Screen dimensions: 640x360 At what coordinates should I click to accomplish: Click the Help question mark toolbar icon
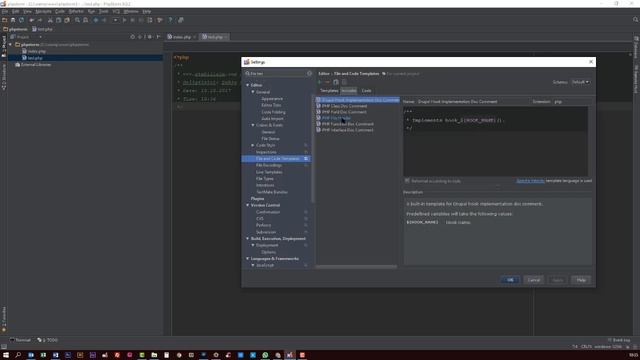tap(170, 20)
